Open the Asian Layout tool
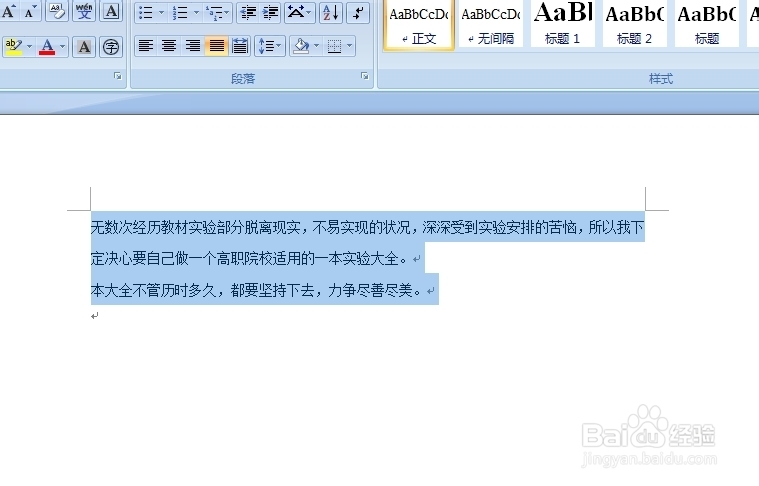Viewport: 759px width, 486px height. click(x=295, y=13)
